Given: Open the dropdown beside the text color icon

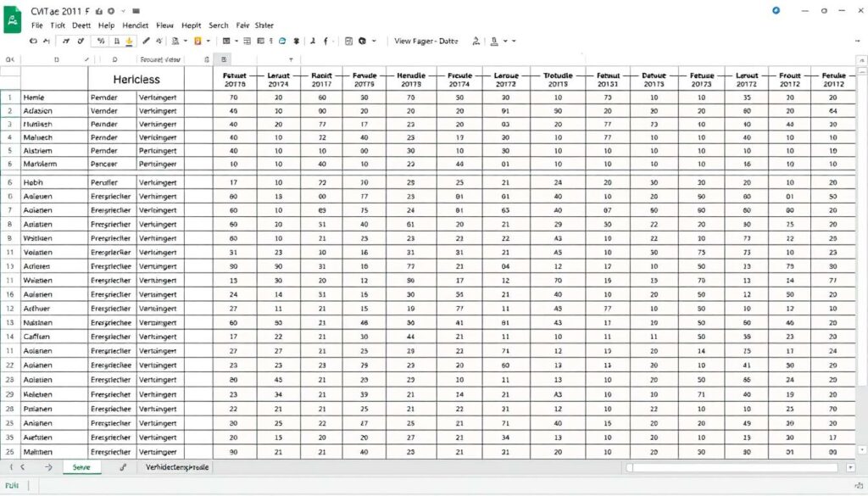Looking at the screenshot, I should click(505, 41).
